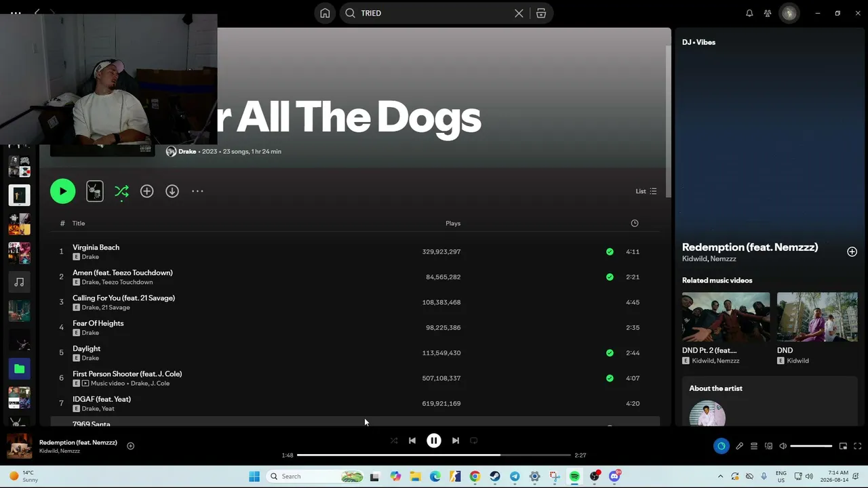The width and height of the screenshot is (868, 488).
Task: Select the Virginia Beach track title
Action: click(96, 247)
